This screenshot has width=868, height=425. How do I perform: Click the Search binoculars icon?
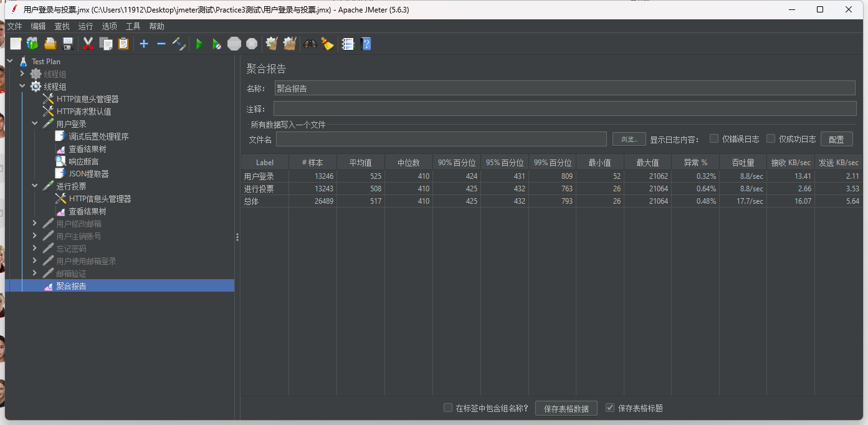(310, 44)
